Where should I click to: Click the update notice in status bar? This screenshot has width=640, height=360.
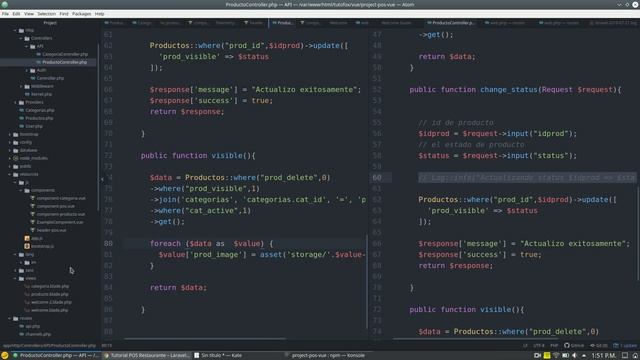click(625, 346)
